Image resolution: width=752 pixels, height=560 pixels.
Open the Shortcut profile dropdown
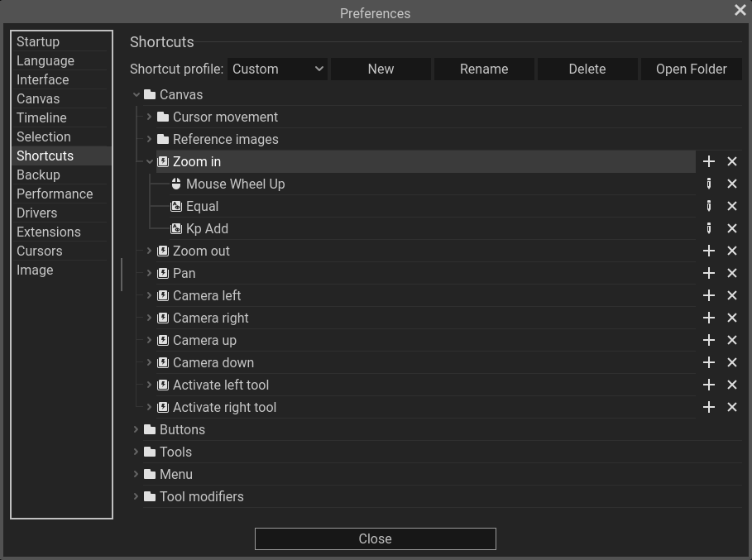277,69
